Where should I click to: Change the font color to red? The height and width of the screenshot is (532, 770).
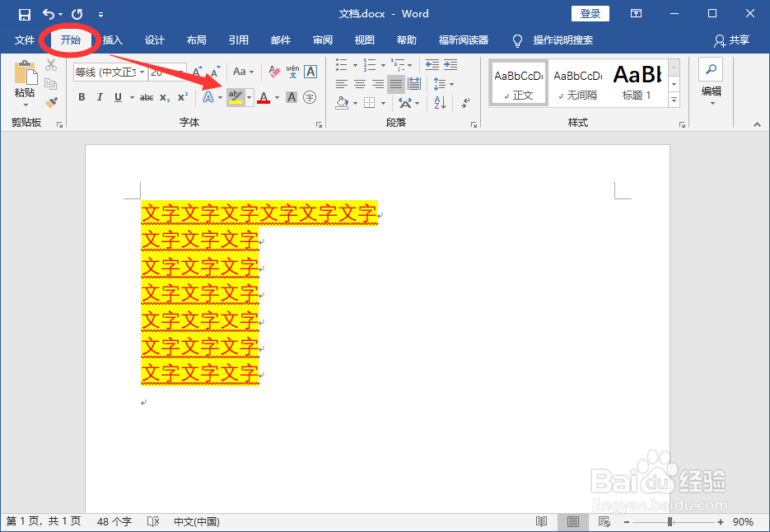264,97
